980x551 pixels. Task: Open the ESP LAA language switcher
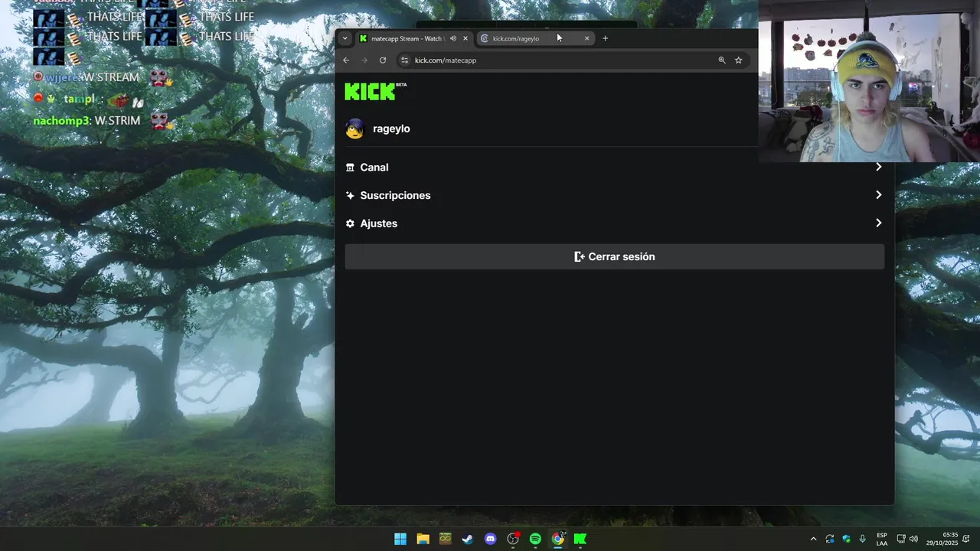click(882, 539)
